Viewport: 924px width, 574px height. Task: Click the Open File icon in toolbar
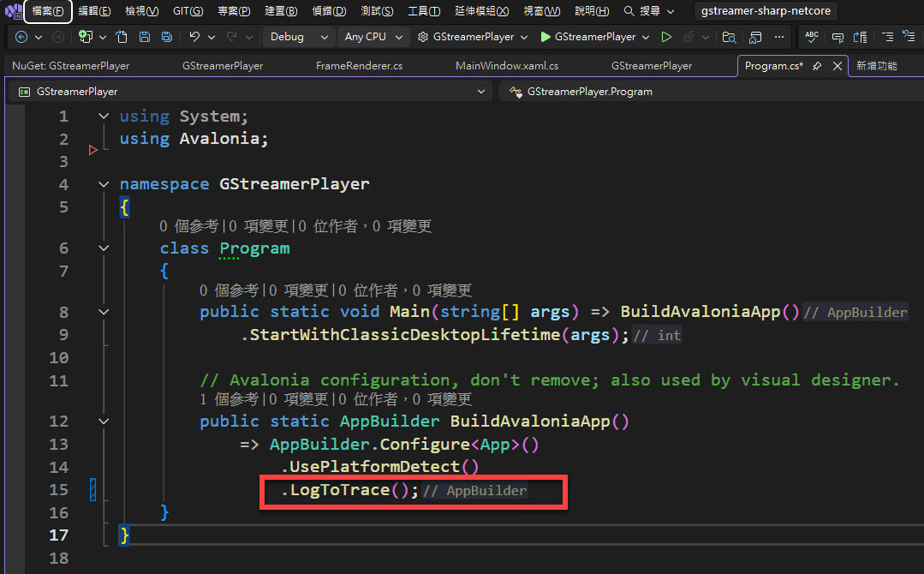pyautogui.click(x=122, y=37)
